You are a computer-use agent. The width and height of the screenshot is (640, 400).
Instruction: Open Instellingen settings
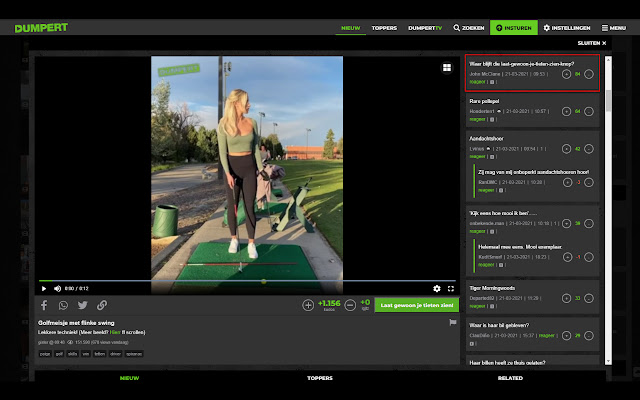tap(567, 28)
